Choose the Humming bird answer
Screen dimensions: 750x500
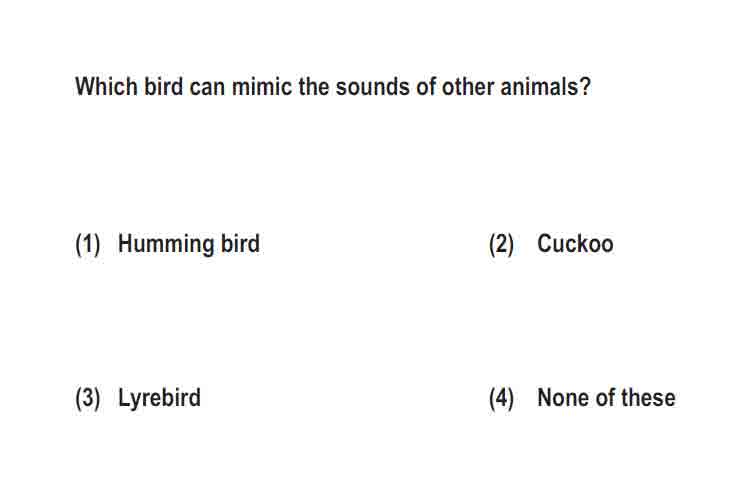[x=189, y=244]
